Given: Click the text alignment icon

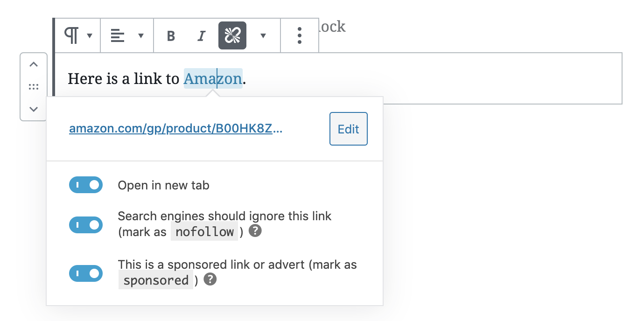Looking at the screenshot, I should [x=118, y=36].
